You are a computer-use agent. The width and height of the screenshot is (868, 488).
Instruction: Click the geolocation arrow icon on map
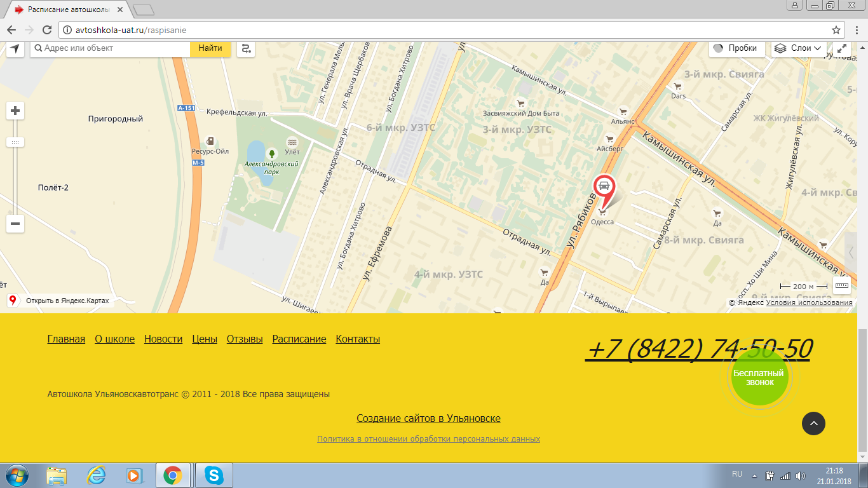click(x=15, y=48)
